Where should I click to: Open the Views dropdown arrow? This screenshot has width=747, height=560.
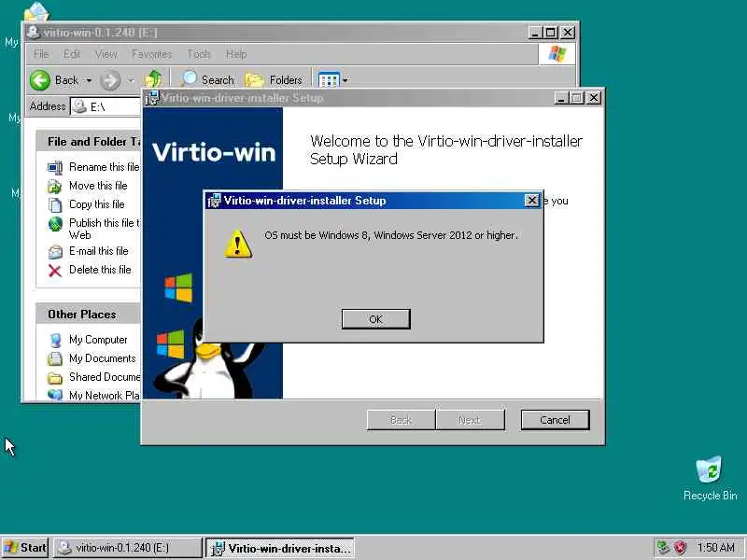click(345, 80)
